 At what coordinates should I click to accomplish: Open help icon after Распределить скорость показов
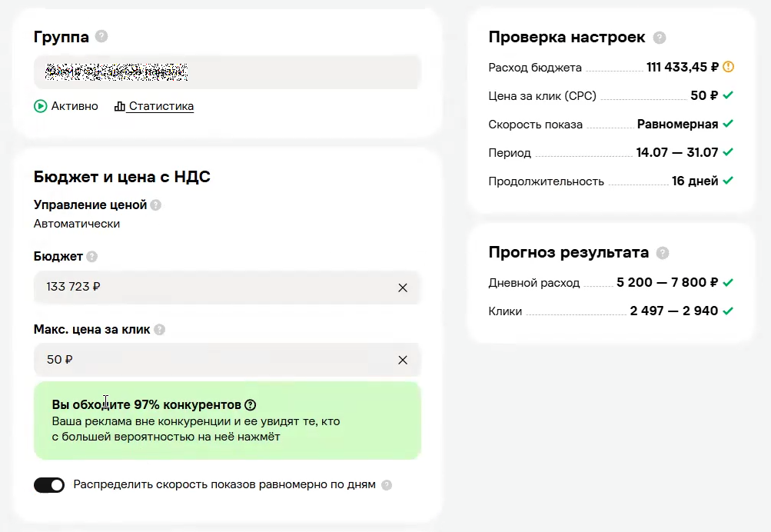pyautogui.click(x=387, y=485)
